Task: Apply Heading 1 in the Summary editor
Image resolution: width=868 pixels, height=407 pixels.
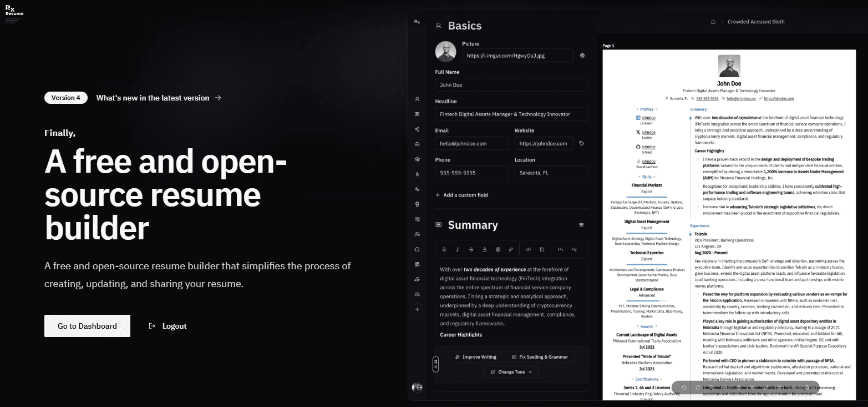Action: click(561, 249)
